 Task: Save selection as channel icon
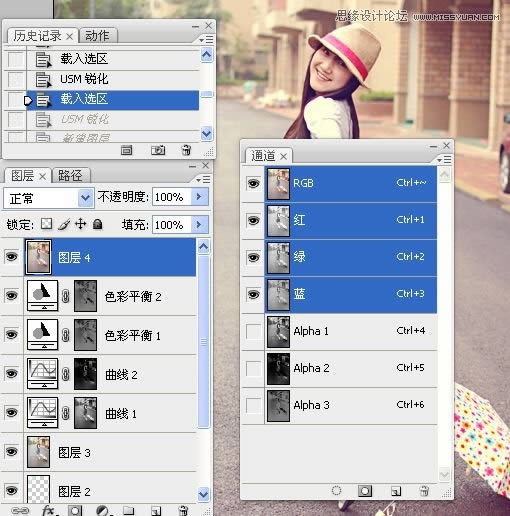[365, 491]
